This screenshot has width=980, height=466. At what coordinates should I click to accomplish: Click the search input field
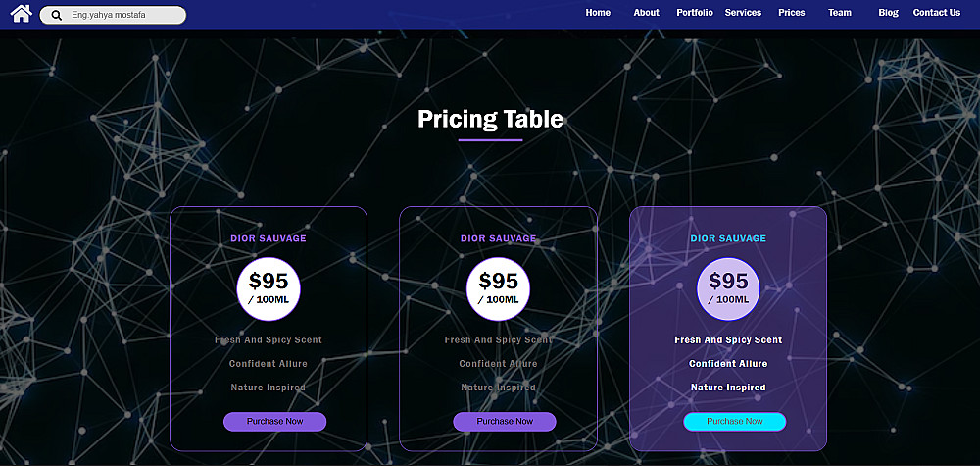click(x=122, y=16)
